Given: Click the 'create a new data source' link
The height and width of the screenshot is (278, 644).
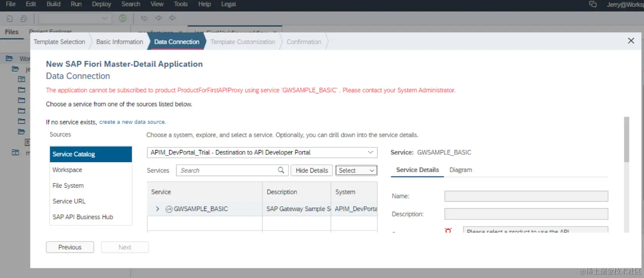Looking at the screenshot, I should point(132,122).
